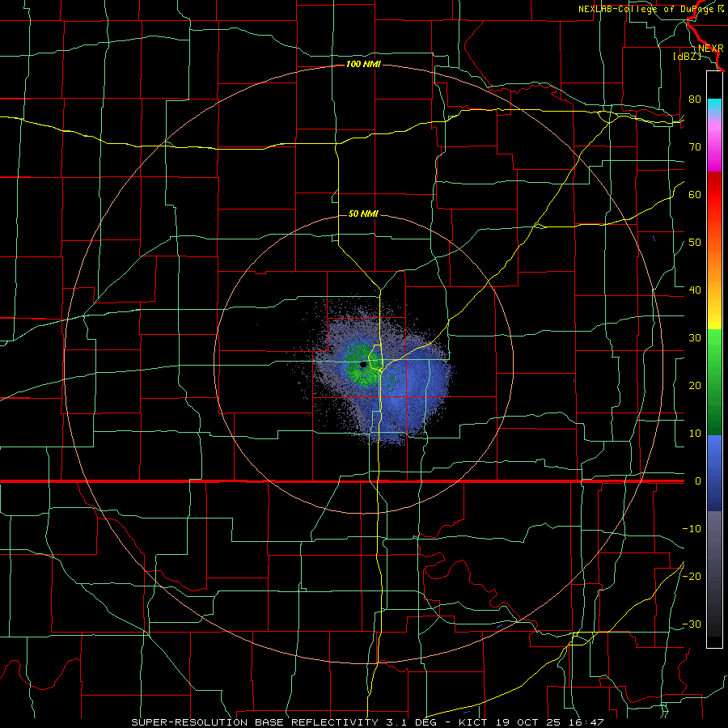Click the 80 value on the dBZ scale
The height and width of the screenshot is (728, 728).
pos(695,99)
